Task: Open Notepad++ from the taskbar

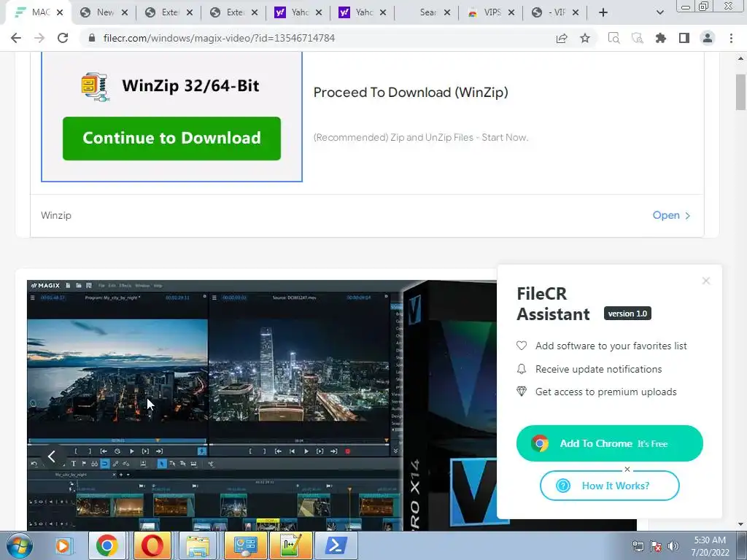Action: click(x=290, y=545)
